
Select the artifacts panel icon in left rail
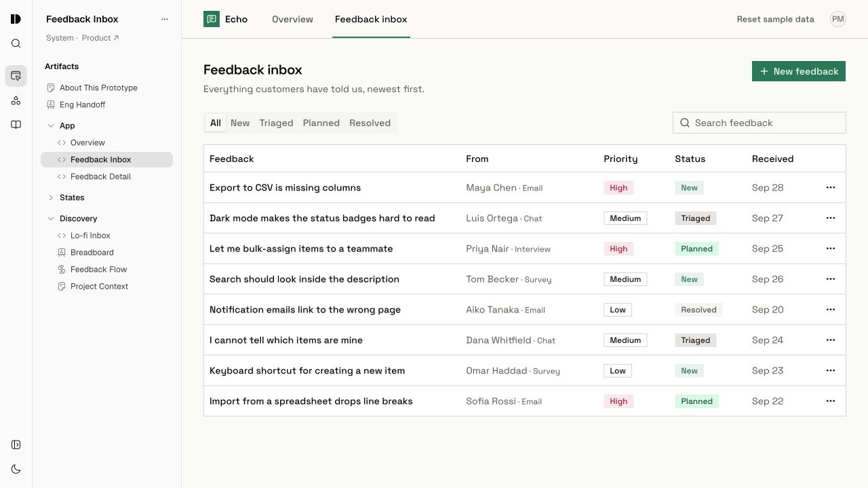(x=16, y=76)
